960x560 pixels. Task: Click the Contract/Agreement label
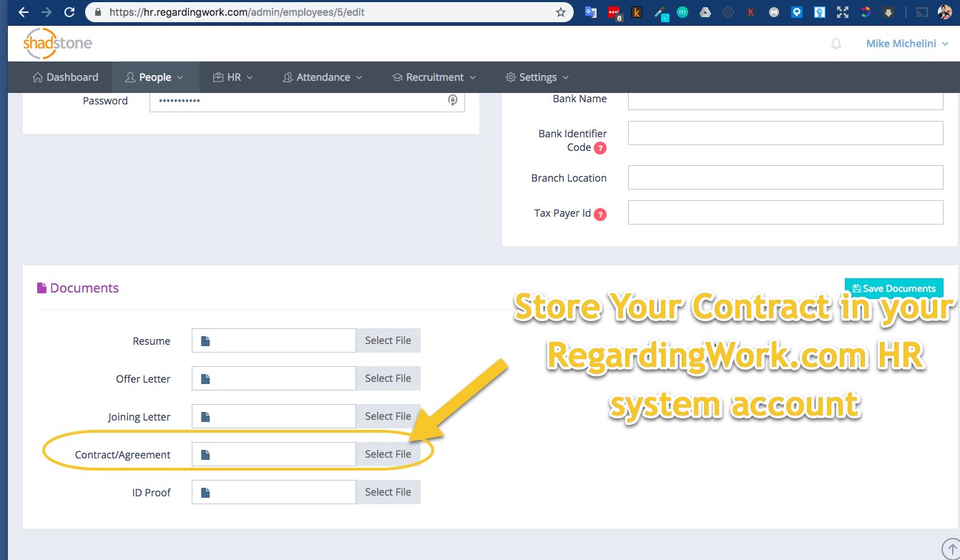pos(122,455)
